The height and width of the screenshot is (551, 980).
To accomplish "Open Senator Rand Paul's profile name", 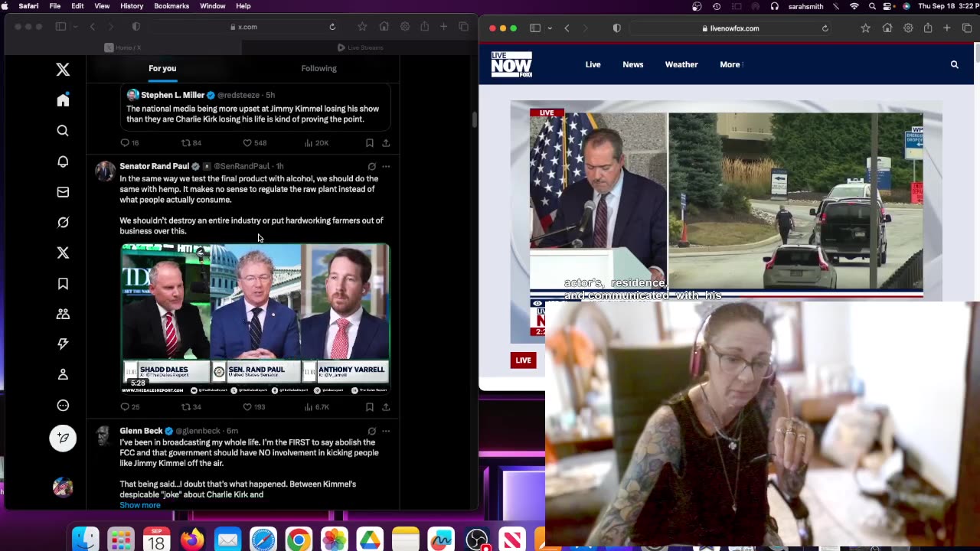I will (154, 166).
